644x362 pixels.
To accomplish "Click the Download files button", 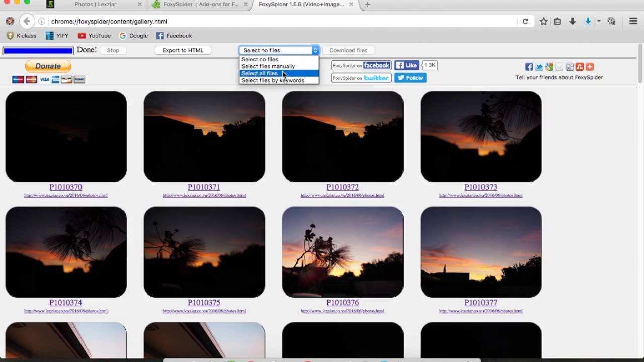I will point(348,50).
